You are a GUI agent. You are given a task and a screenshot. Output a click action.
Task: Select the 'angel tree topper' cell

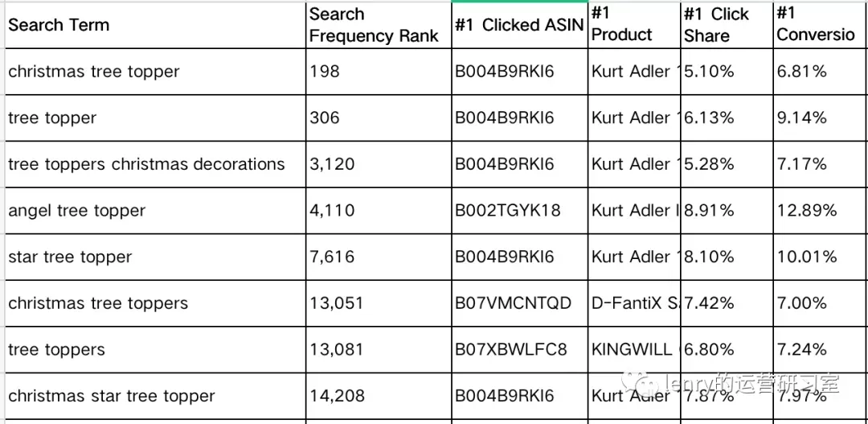tap(155, 211)
